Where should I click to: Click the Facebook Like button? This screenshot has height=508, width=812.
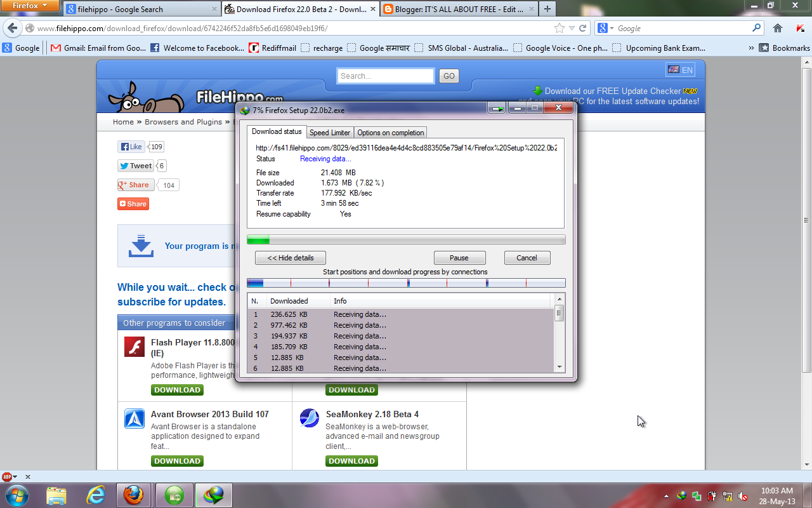pyautogui.click(x=131, y=147)
